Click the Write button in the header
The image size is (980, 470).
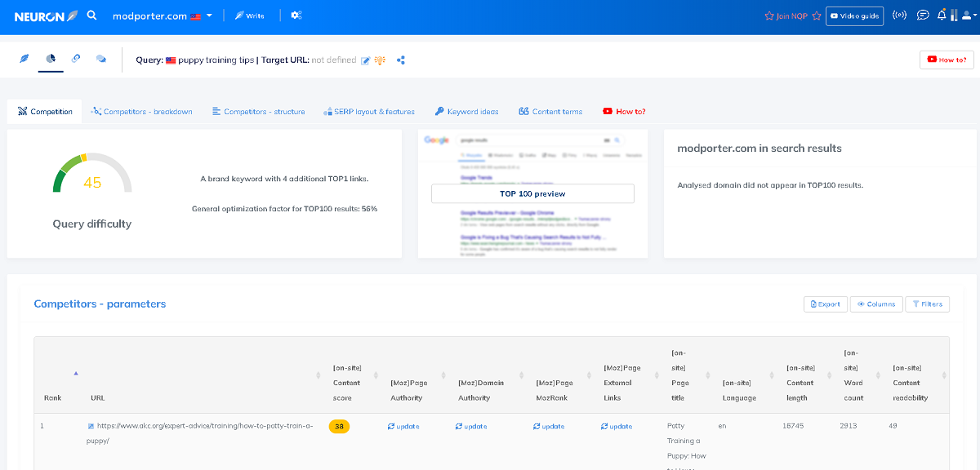click(x=249, y=16)
